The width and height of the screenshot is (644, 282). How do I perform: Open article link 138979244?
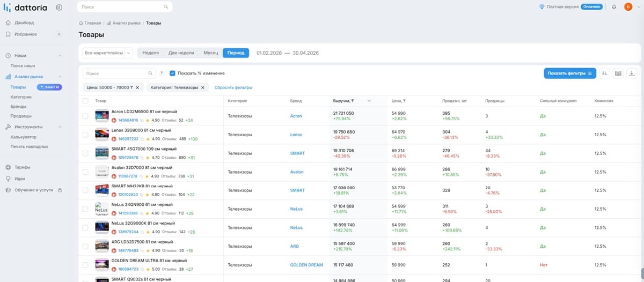point(128,232)
